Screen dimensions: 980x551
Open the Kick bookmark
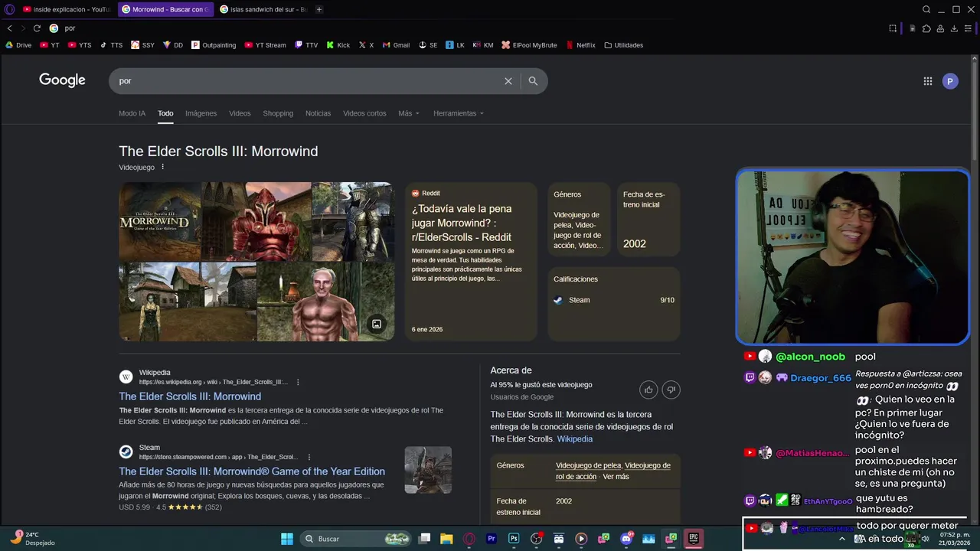click(338, 45)
